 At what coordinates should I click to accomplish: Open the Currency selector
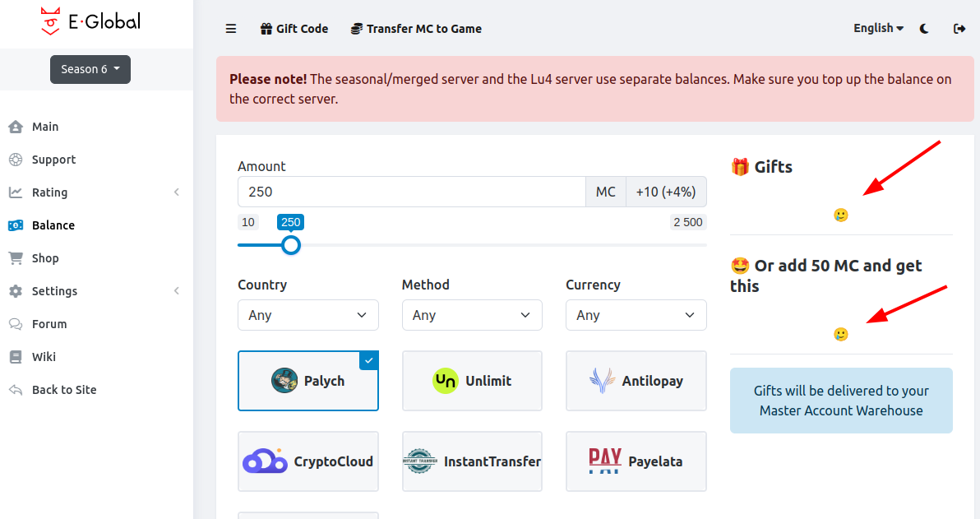point(636,315)
